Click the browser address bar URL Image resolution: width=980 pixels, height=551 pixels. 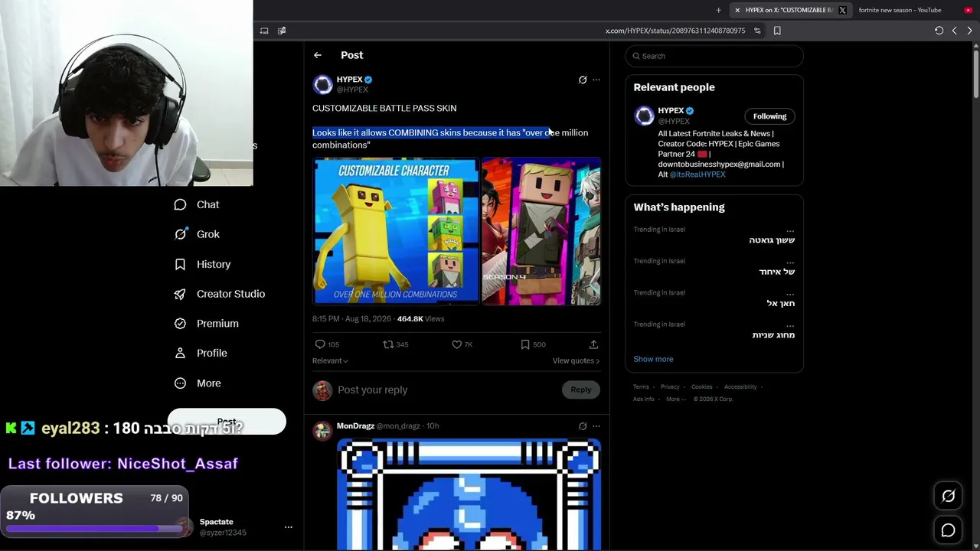(x=675, y=31)
